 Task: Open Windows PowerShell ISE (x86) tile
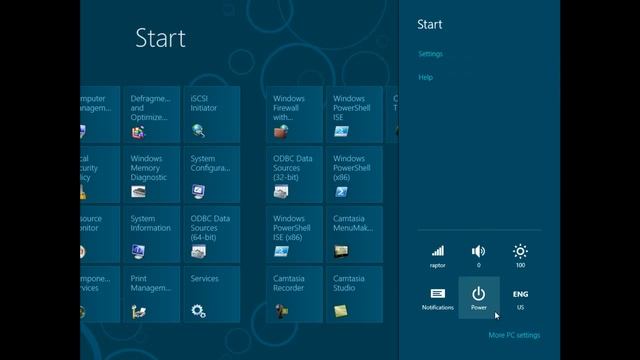tap(294, 234)
